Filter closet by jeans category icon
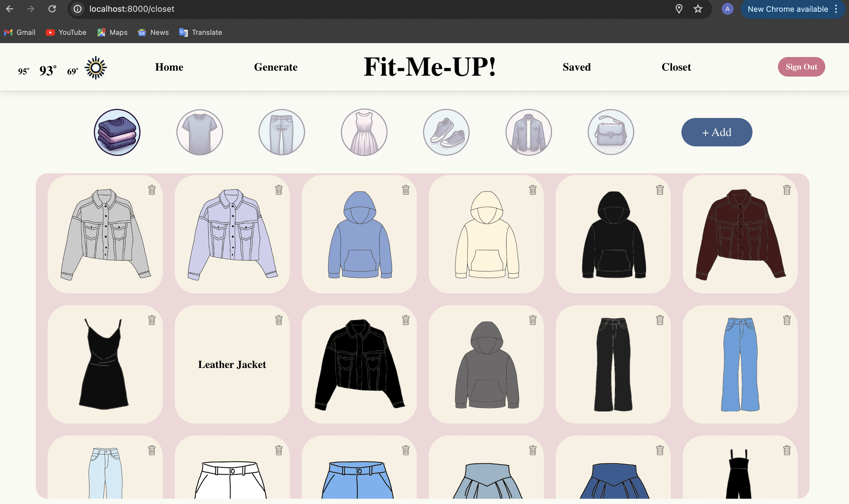Viewport: 849px width, 504px height. (282, 132)
